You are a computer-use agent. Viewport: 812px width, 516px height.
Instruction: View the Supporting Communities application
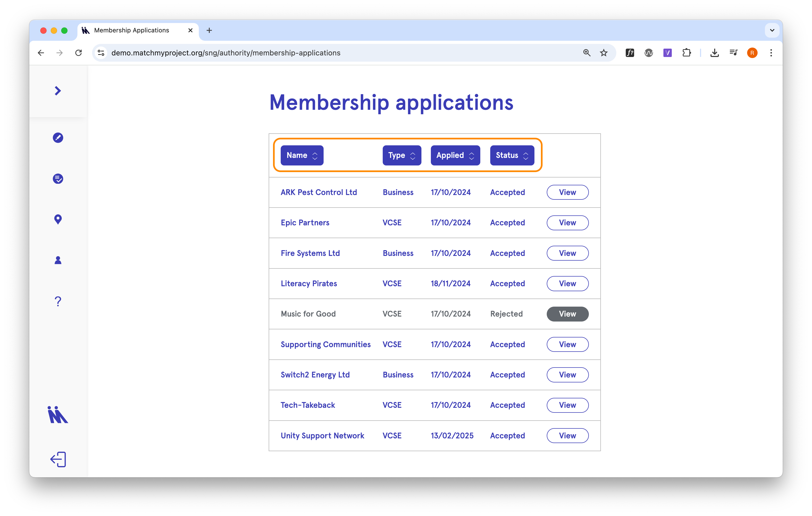pyautogui.click(x=567, y=345)
